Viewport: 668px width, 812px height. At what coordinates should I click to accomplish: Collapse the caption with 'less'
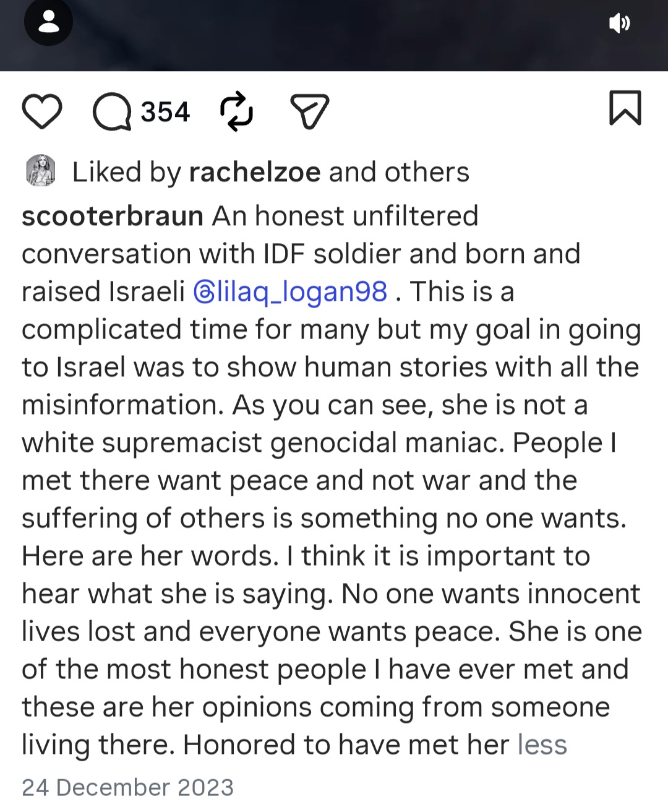coord(542,745)
